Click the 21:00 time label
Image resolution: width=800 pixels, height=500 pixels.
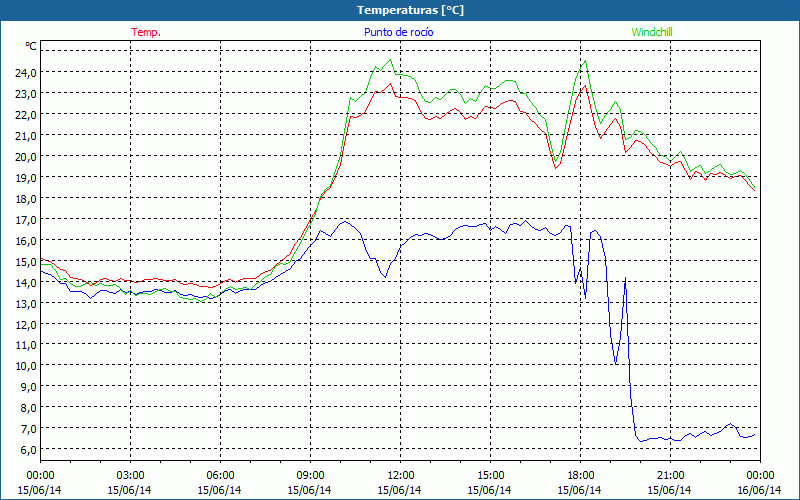[x=670, y=476]
